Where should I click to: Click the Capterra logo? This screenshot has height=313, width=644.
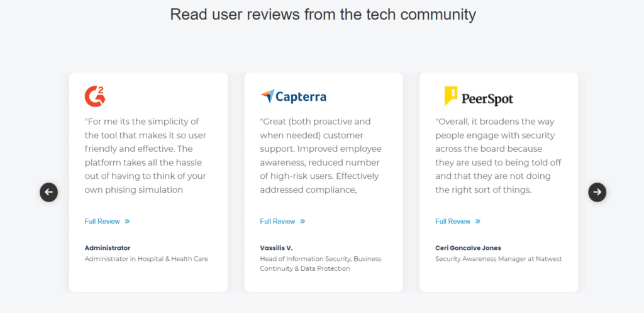pyautogui.click(x=294, y=96)
